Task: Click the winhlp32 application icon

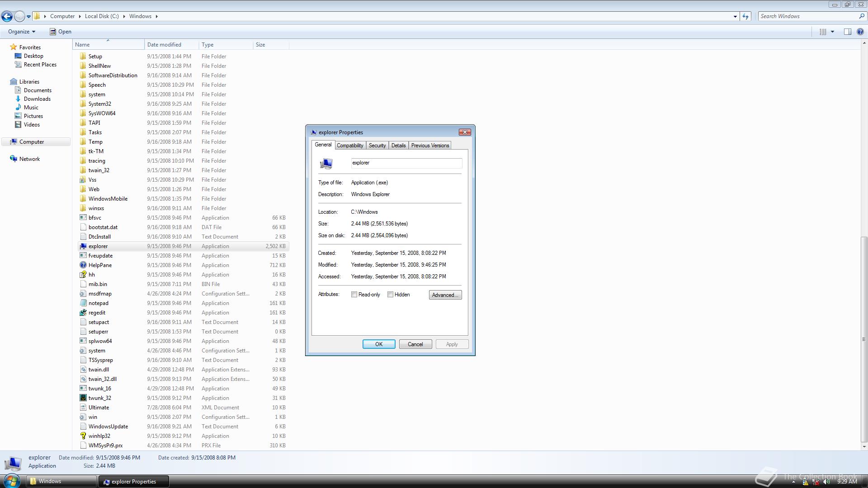Action: 83,436
